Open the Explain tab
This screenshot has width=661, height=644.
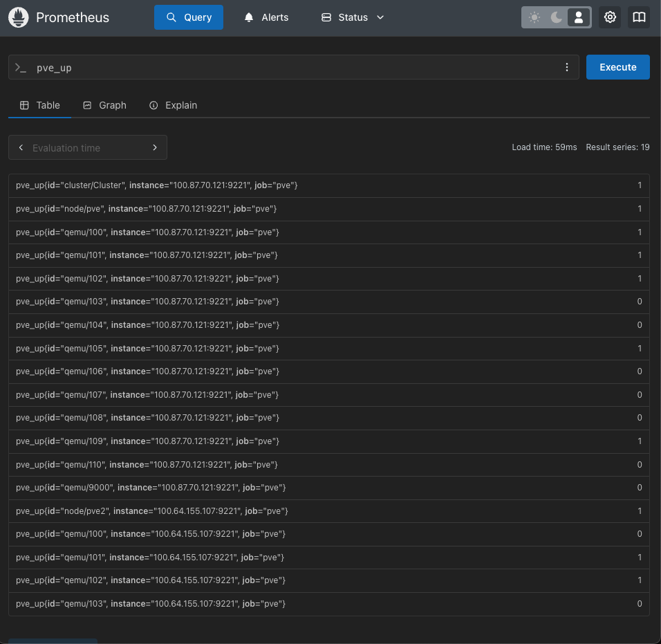point(173,105)
